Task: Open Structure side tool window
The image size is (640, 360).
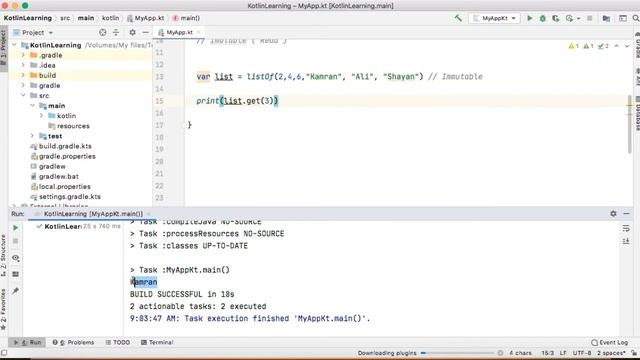Action: [3, 256]
